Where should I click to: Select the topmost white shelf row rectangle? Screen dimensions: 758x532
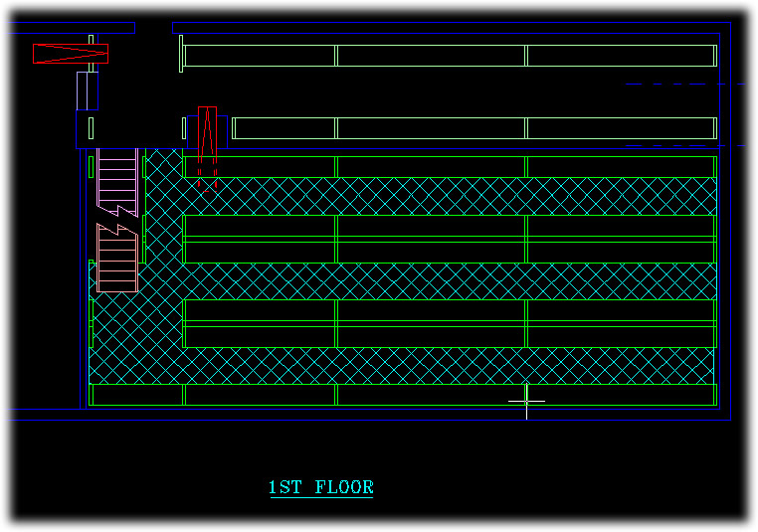click(x=448, y=56)
